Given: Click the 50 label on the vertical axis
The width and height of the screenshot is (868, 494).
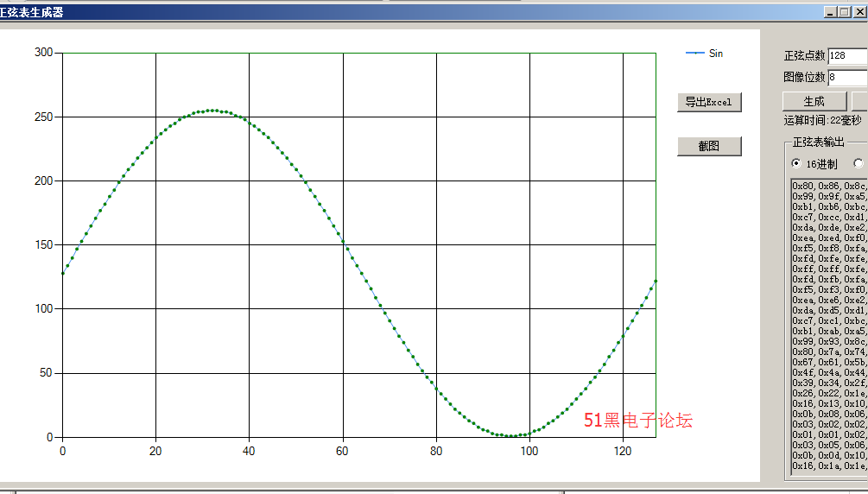Looking at the screenshot, I should (x=47, y=373).
